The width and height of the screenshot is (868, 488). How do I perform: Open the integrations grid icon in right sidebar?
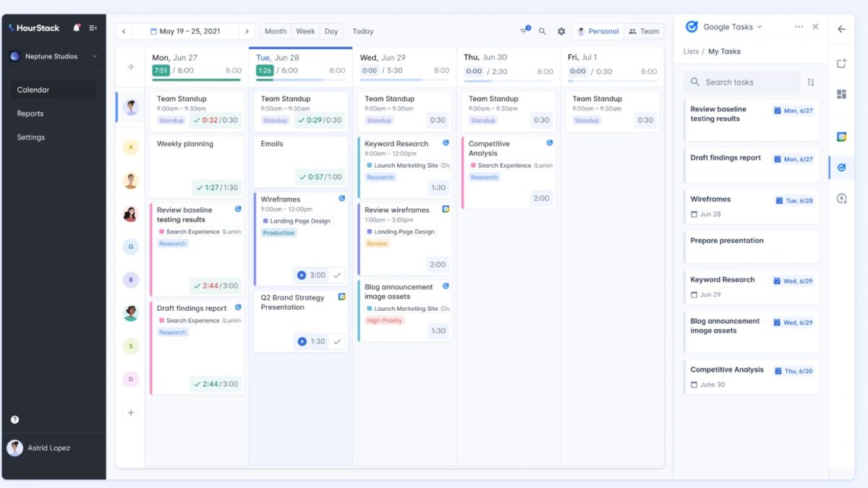click(x=841, y=94)
